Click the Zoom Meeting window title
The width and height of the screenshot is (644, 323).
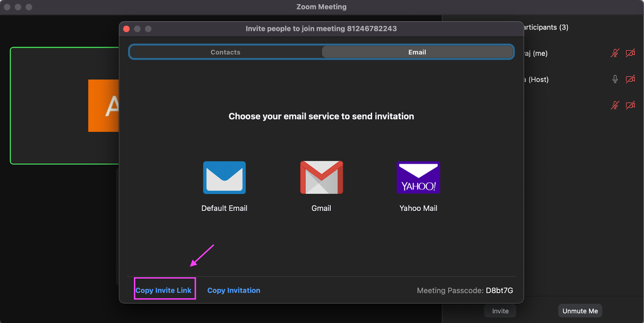tap(322, 7)
